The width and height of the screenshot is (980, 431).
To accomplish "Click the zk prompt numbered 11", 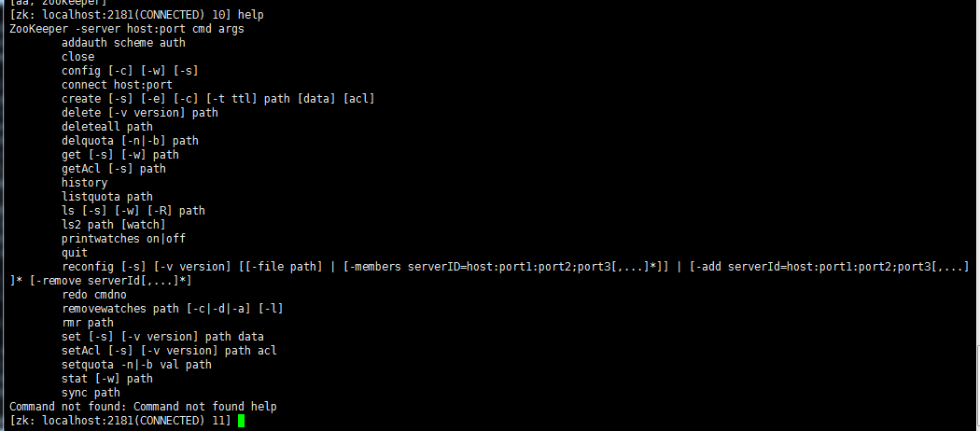I will click(x=120, y=421).
